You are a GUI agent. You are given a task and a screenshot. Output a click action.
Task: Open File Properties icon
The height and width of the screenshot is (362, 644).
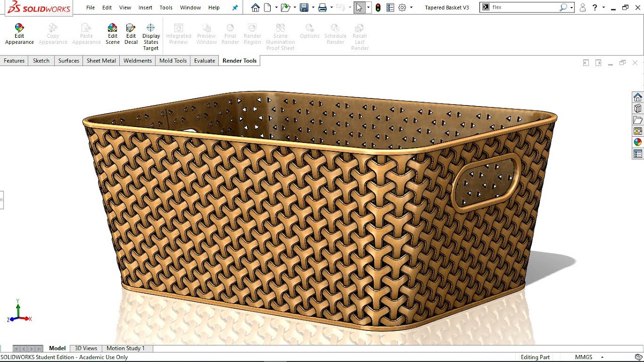click(x=390, y=8)
